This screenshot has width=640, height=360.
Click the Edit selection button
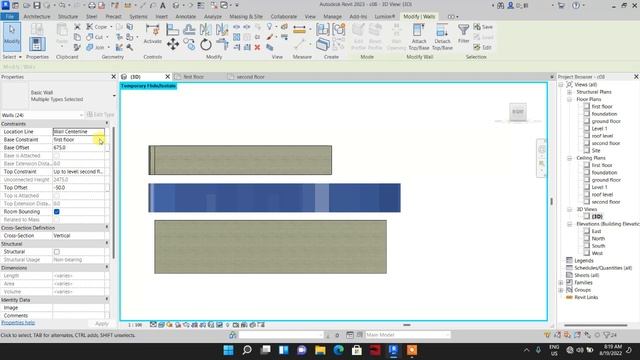pyautogui.click(x=483, y=47)
